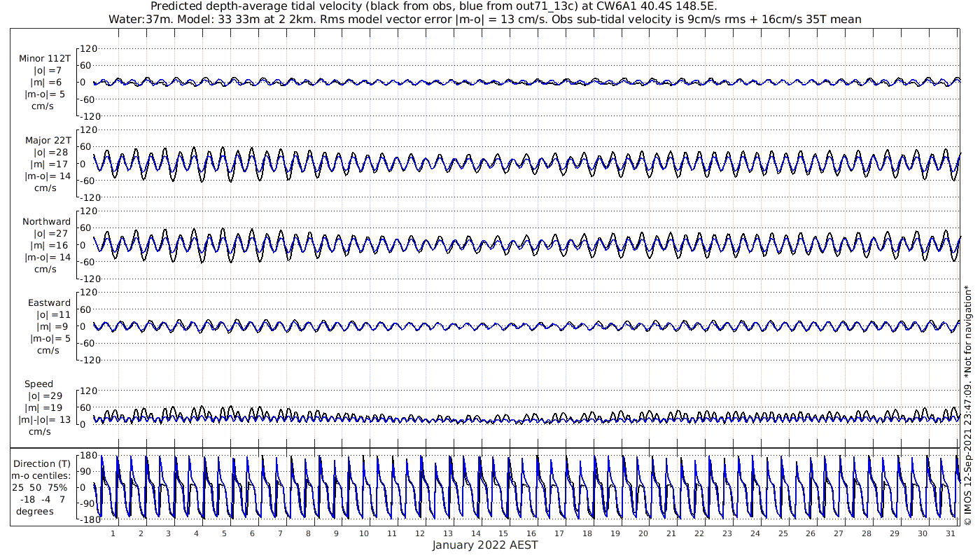Click the 'degrees' unit label

click(x=35, y=511)
